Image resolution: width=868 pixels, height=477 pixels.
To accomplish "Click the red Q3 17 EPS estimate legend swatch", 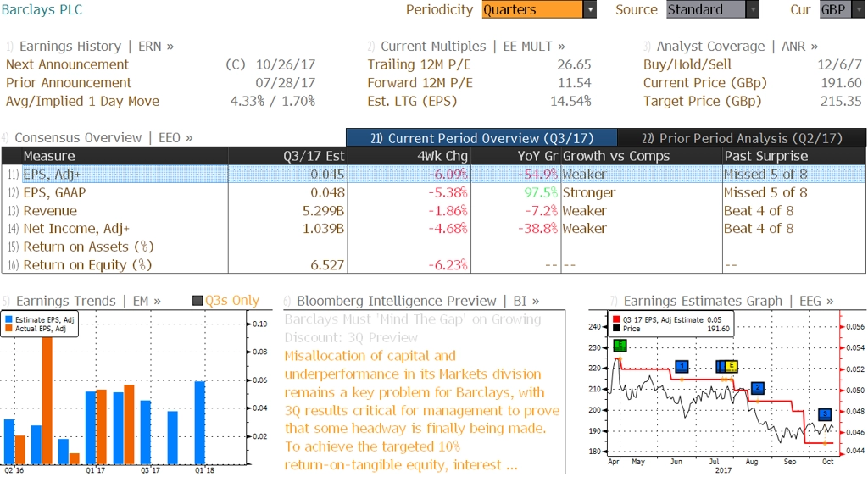I will click(x=616, y=320).
